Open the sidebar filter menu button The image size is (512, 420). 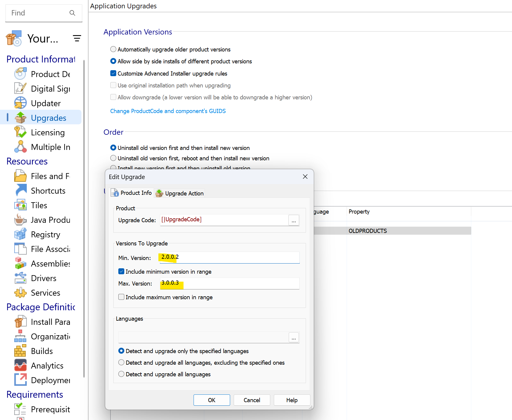(x=77, y=38)
